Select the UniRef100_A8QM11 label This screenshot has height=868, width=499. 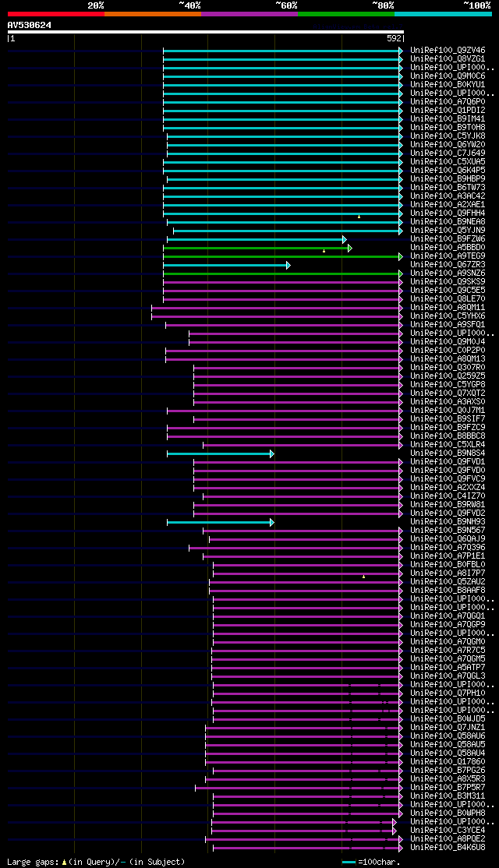click(x=448, y=307)
